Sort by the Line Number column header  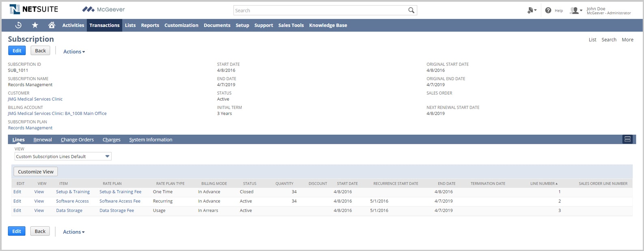[x=544, y=184]
